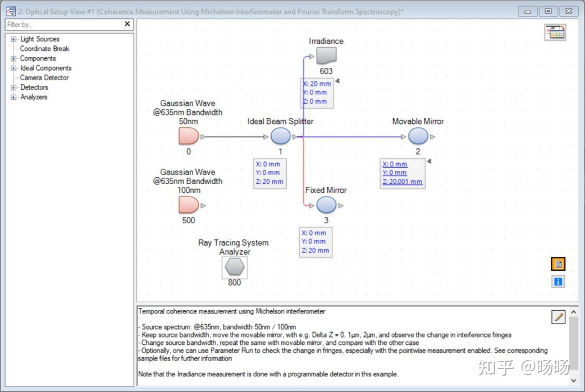Expand the Analyzers category

pyautogui.click(x=12, y=96)
